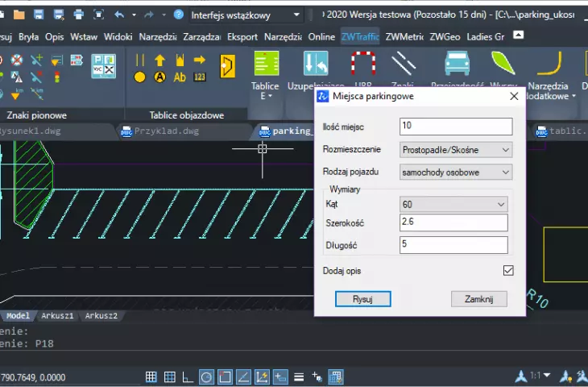
Task: Click the Tablice objazdowe panel title
Action: [x=186, y=115]
